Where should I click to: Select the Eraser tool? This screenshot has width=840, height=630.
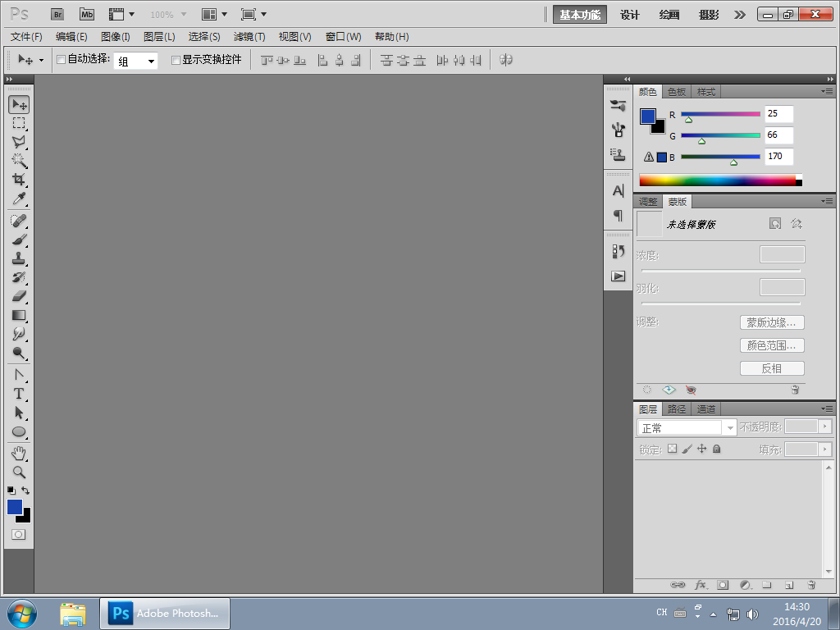tap(19, 295)
